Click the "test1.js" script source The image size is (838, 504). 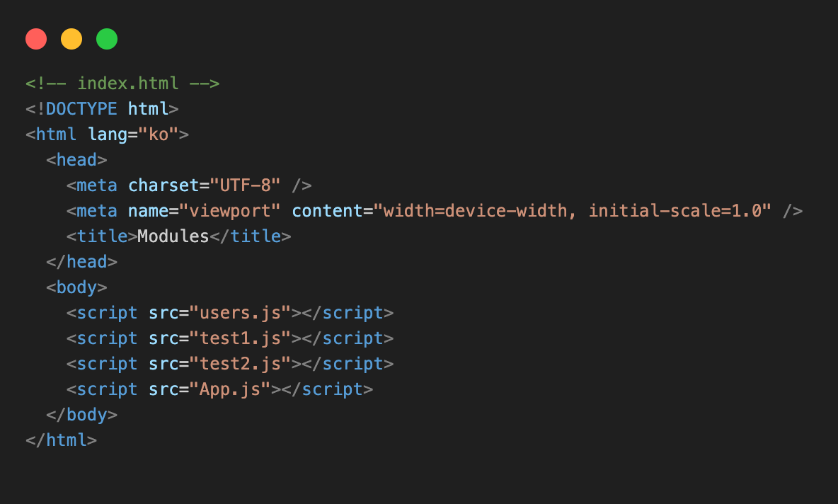(240, 338)
